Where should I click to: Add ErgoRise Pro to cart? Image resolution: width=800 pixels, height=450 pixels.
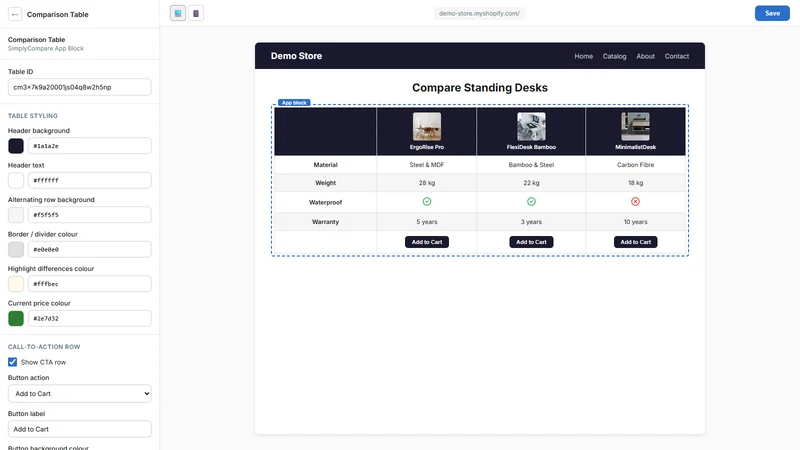click(427, 242)
